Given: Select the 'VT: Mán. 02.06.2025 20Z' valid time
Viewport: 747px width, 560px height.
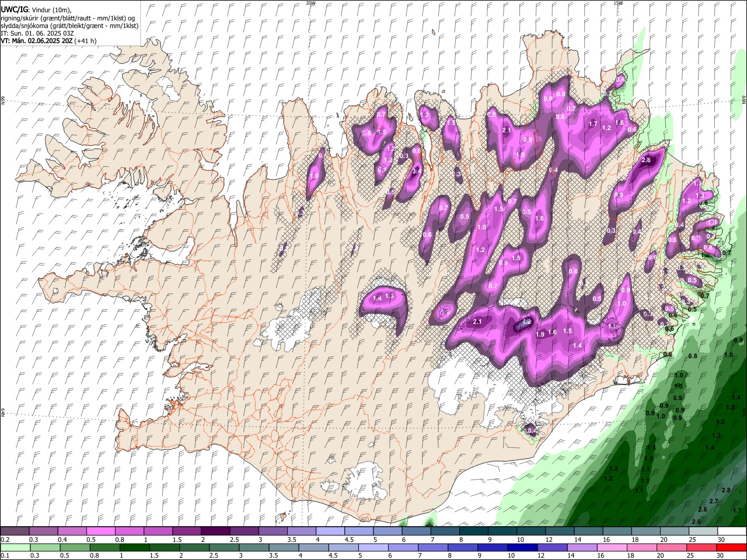Looking at the screenshot, I should pyautogui.click(x=36, y=41).
